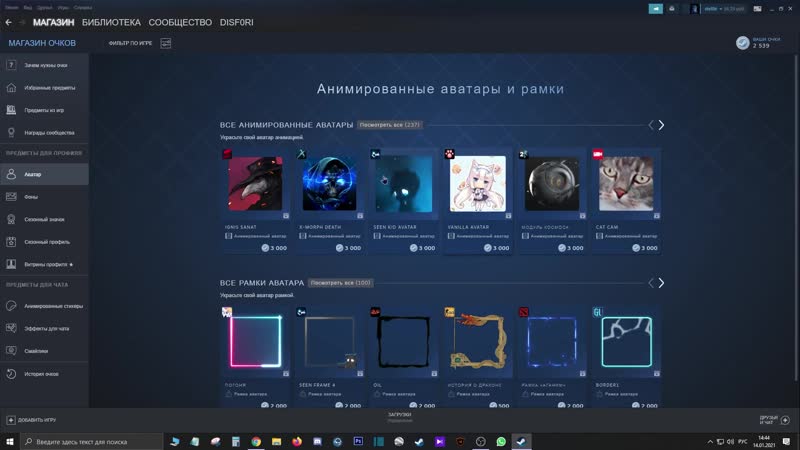The height and width of the screenshot is (450, 800).
Task: Open the sphere module avatar thumbnail
Action: [552, 184]
